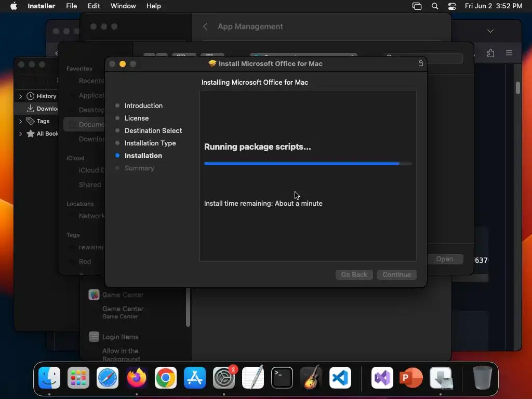The width and height of the screenshot is (532, 399).
Task: Open Finder from the Dock
Action: (49, 378)
